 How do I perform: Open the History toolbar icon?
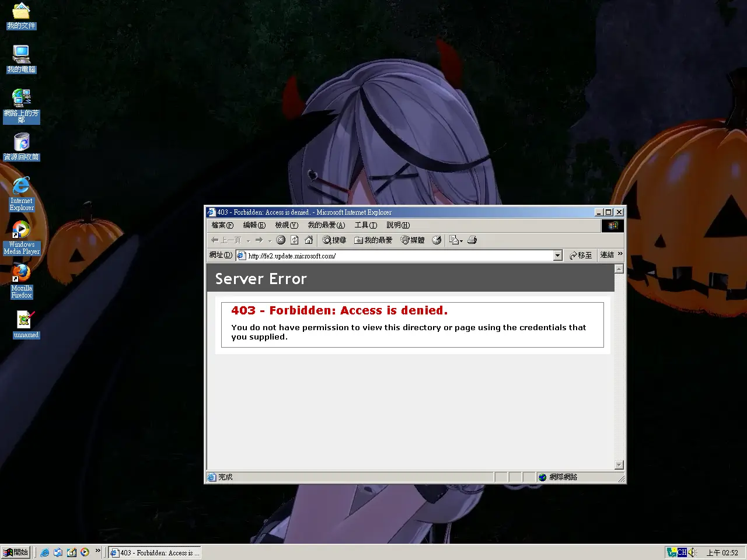(437, 240)
